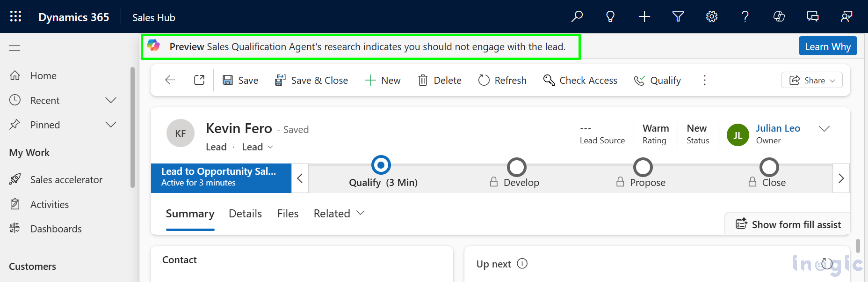
Task: Collapse the site map hamburger menu
Action: [x=14, y=48]
